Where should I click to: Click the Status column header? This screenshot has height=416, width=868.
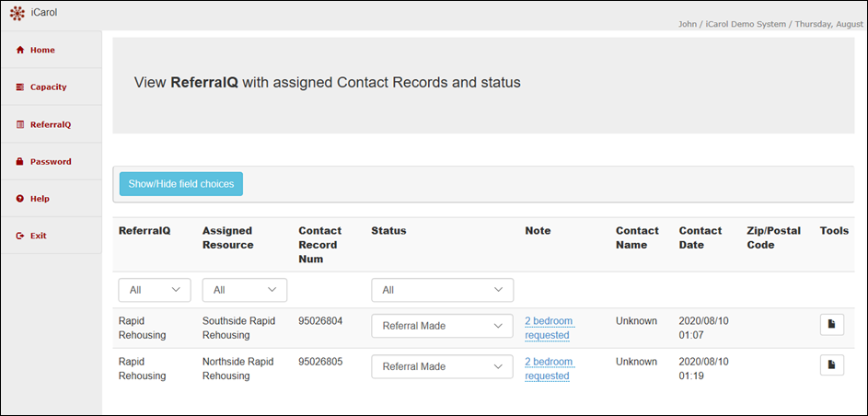(x=388, y=231)
